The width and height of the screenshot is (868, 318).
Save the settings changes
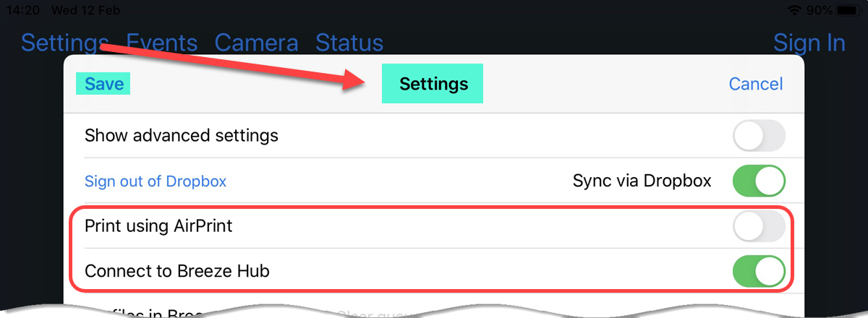tap(103, 84)
